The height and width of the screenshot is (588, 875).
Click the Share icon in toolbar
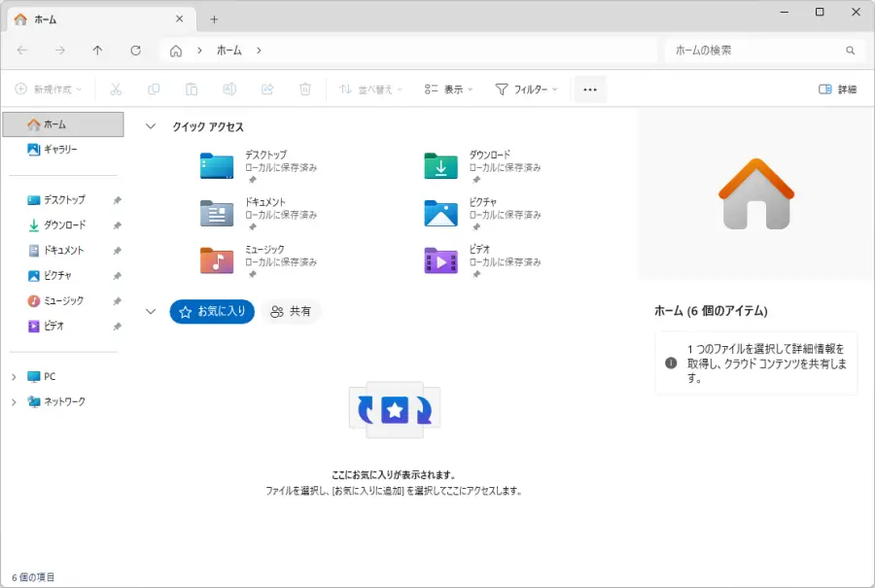[267, 89]
